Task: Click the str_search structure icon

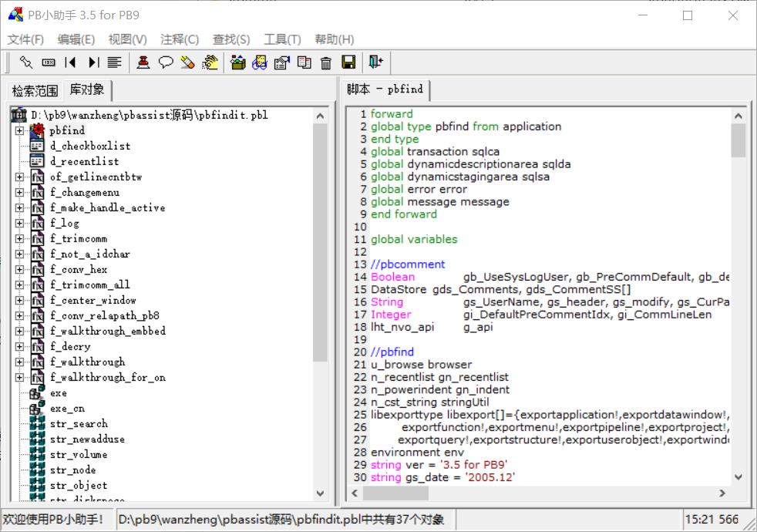Action: click(37, 424)
